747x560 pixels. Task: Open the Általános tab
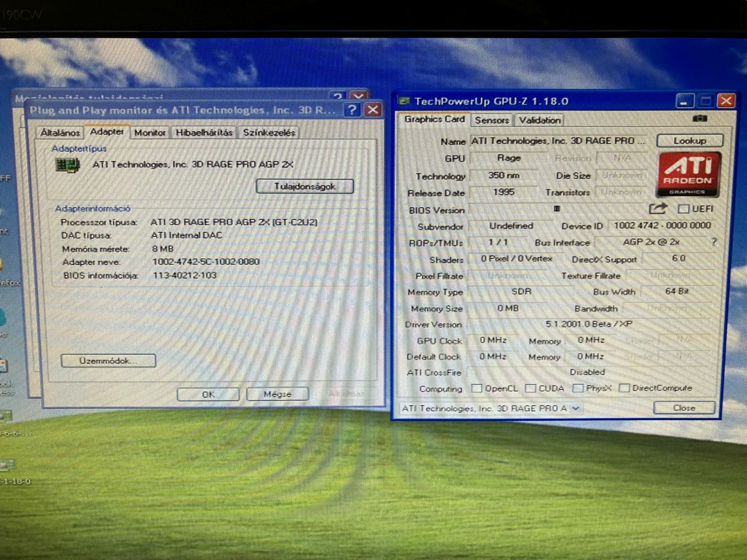60,133
